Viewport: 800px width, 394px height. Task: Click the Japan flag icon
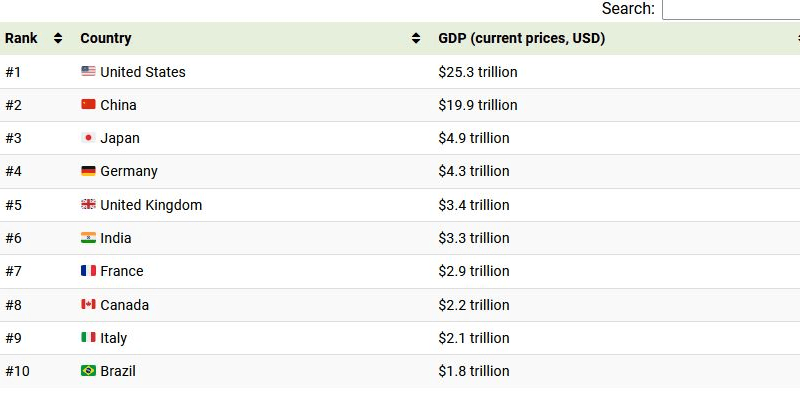pyautogui.click(x=88, y=138)
